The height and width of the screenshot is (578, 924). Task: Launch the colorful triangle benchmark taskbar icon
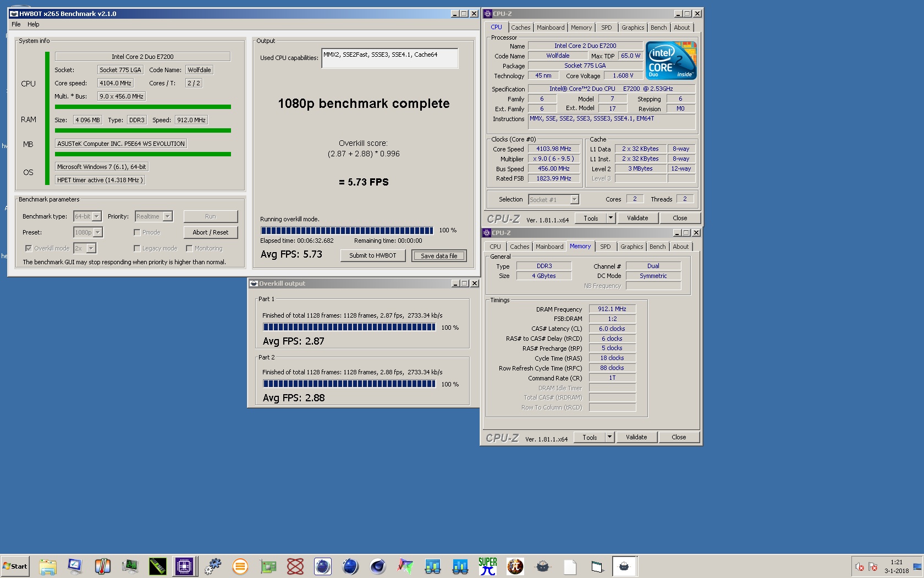click(405, 566)
